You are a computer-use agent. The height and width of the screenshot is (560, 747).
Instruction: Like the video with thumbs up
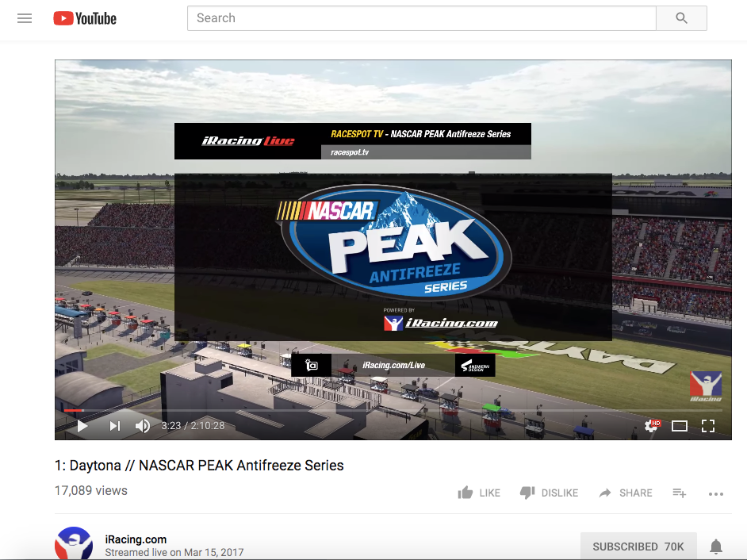pos(479,493)
